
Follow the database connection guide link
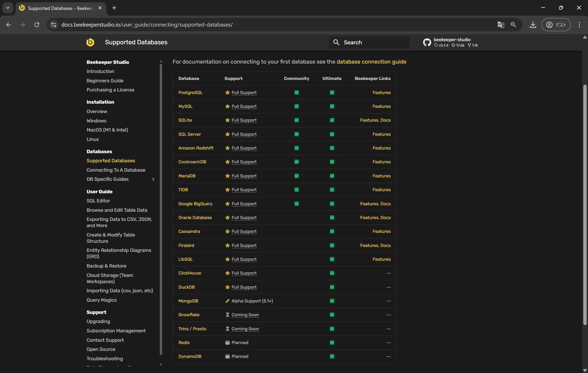[371, 62]
